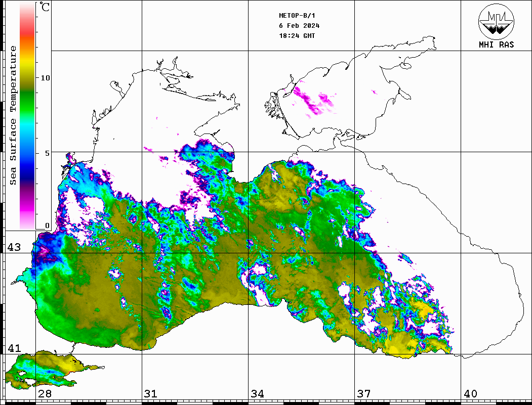Image resolution: width=532 pixels, height=405 pixels.
Task: Click the '10' tick on temperature scale
Action: tap(45, 78)
